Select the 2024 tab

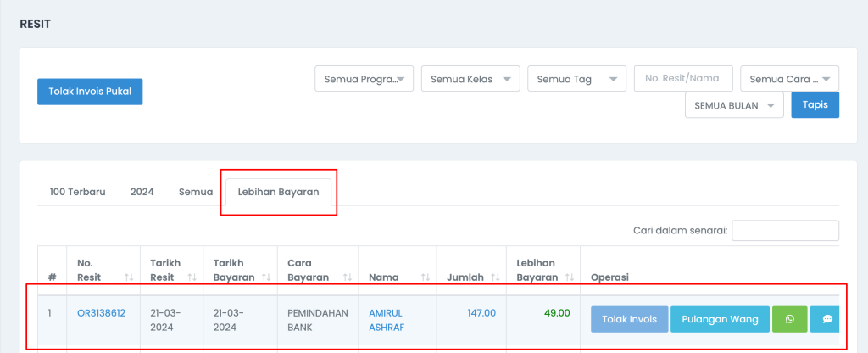pos(142,192)
